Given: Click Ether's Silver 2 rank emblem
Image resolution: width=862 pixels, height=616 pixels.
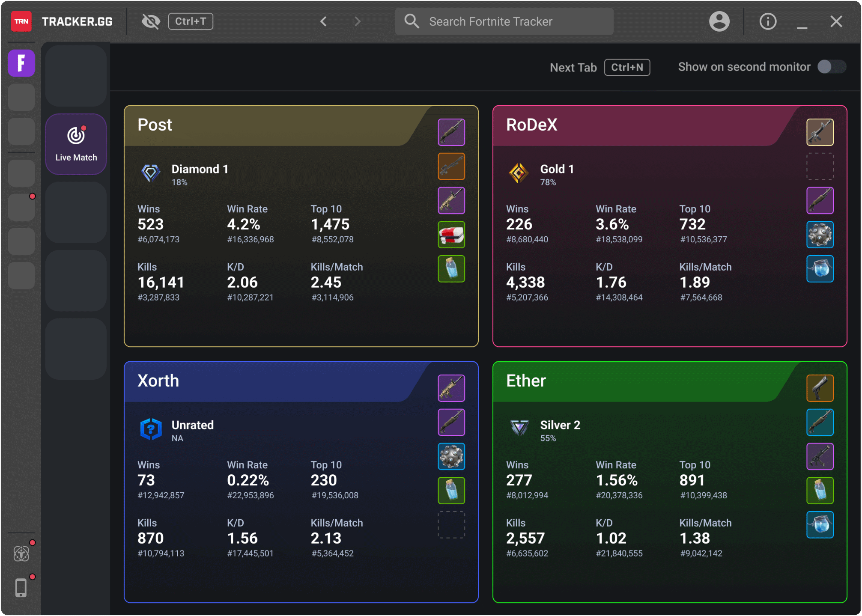Looking at the screenshot, I should [519, 428].
